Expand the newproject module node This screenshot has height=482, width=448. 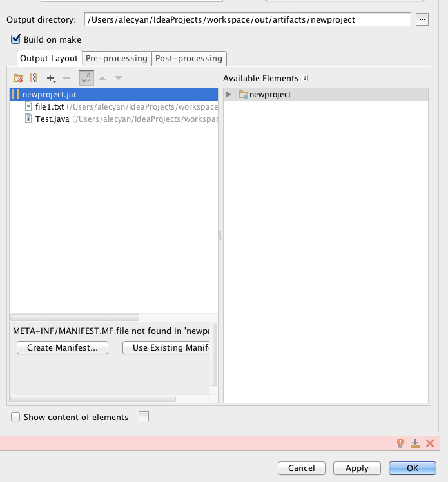click(x=228, y=94)
